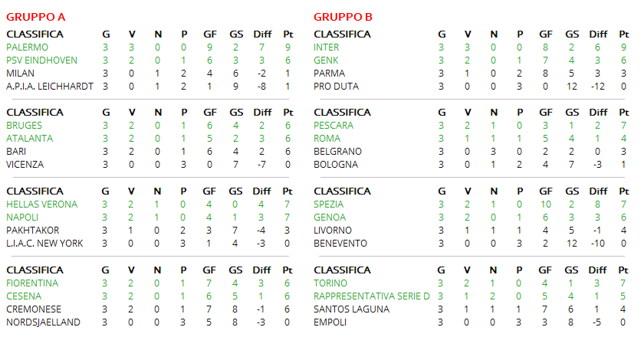Click the GRUPPO A heading
Viewport: 644px width, 337px height.
(x=34, y=17)
